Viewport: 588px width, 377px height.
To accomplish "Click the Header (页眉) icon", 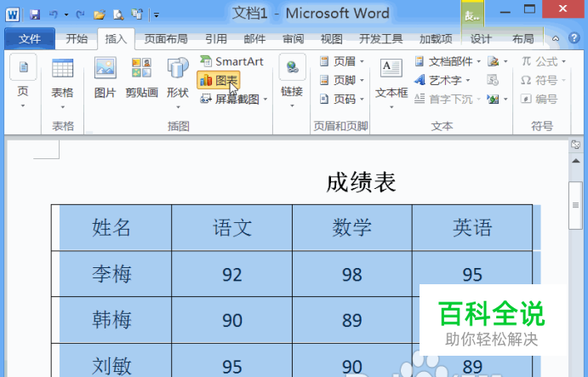I will pyautogui.click(x=324, y=61).
